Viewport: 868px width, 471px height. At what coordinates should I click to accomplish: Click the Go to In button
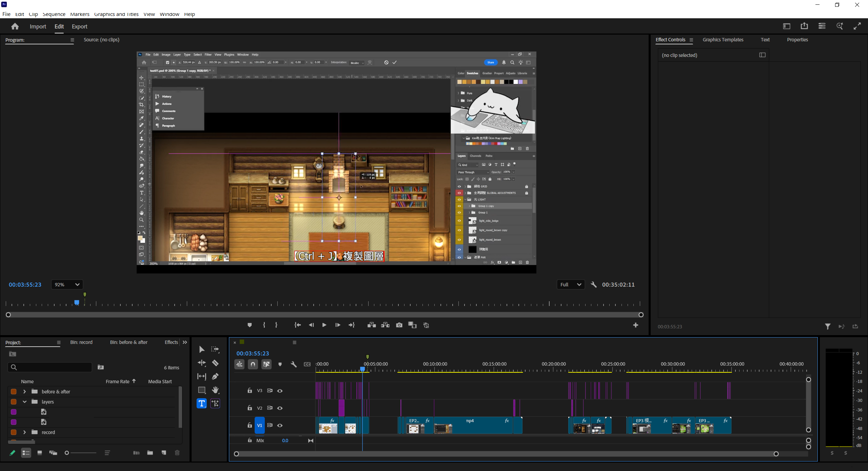[x=297, y=325]
